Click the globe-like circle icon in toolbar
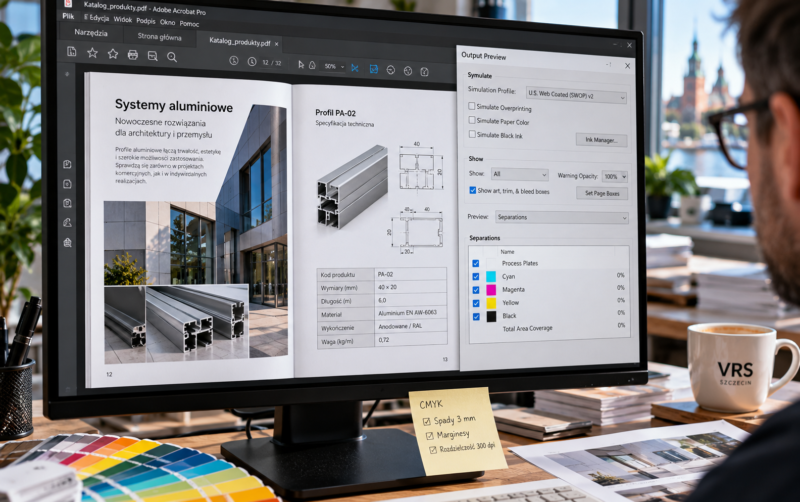This screenshot has height=502, width=800. (x=408, y=70)
